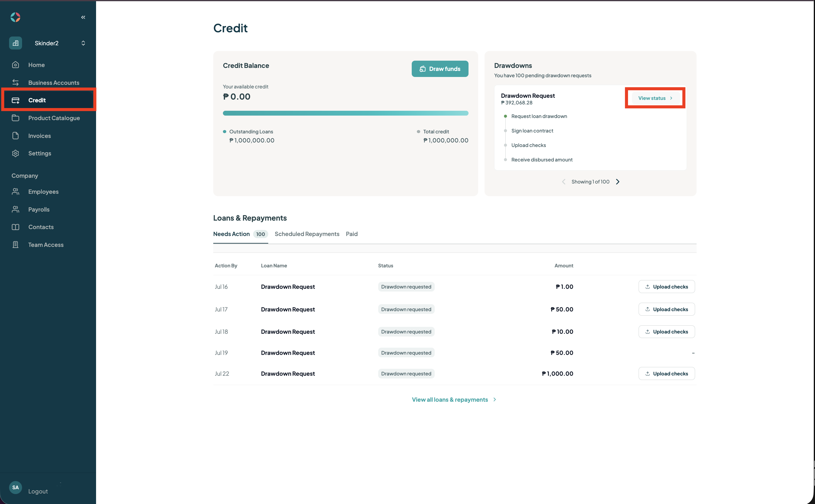Click the Sign loan contract step

tap(532, 131)
